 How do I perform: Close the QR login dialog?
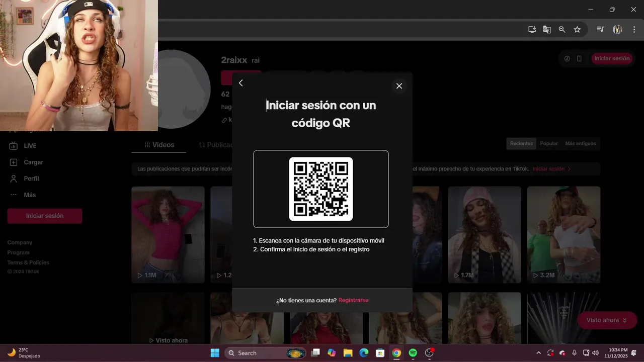pyautogui.click(x=399, y=86)
